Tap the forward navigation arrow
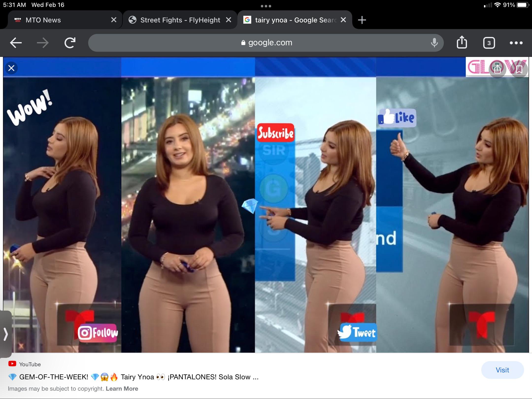This screenshot has width=532, height=399. 43,43
